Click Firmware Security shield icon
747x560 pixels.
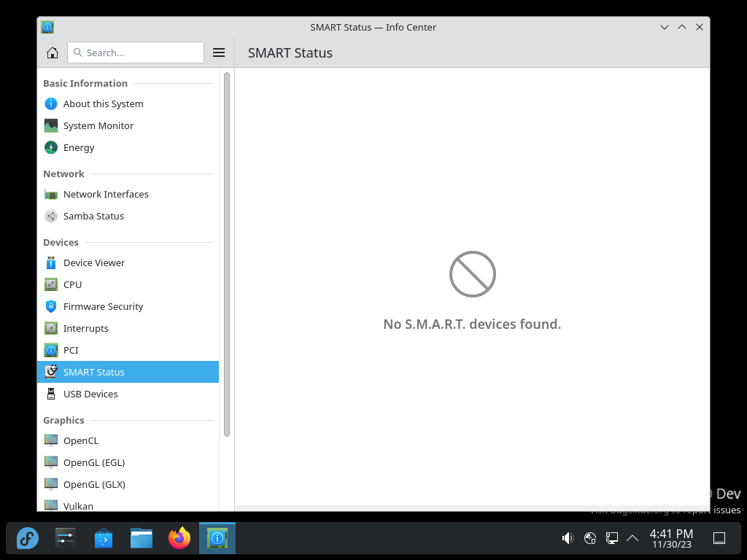51,307
